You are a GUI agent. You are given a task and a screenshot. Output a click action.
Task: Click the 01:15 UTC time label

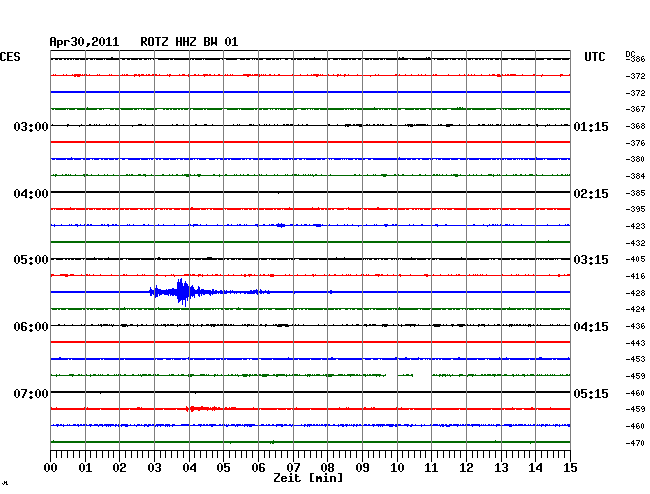tap(591, 127)
